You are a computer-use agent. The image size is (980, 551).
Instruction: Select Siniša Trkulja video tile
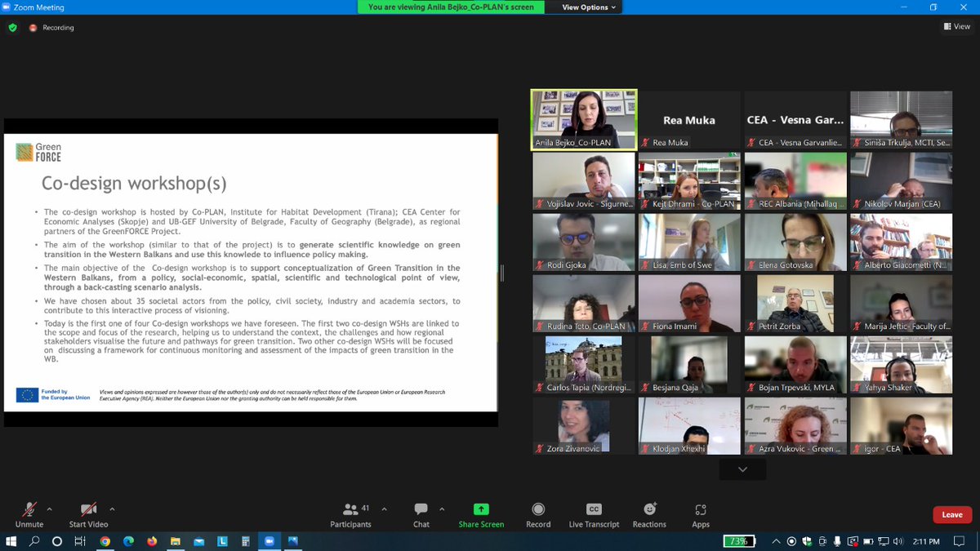(901, 119)
